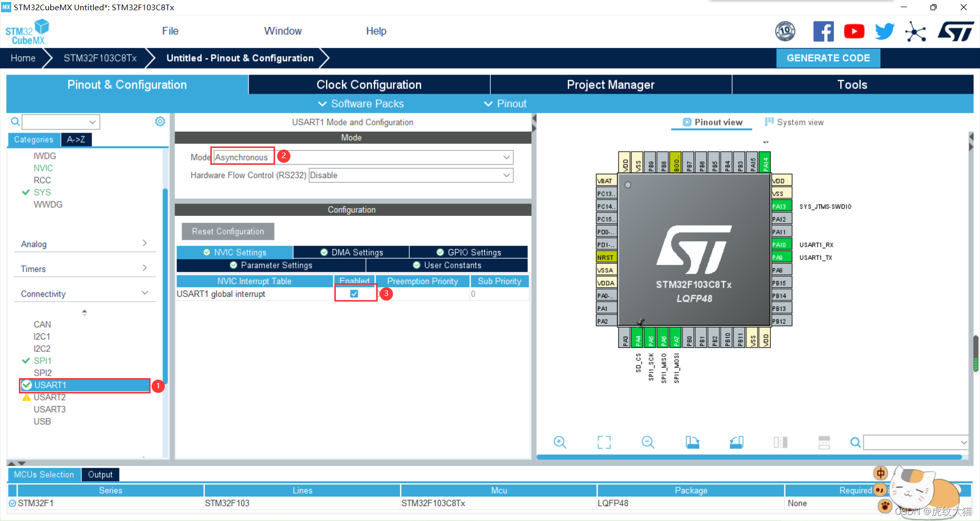Switch to the Tools tab
Image resolution: width=980 pixels, height=521 pixels.
pos(852,85)
